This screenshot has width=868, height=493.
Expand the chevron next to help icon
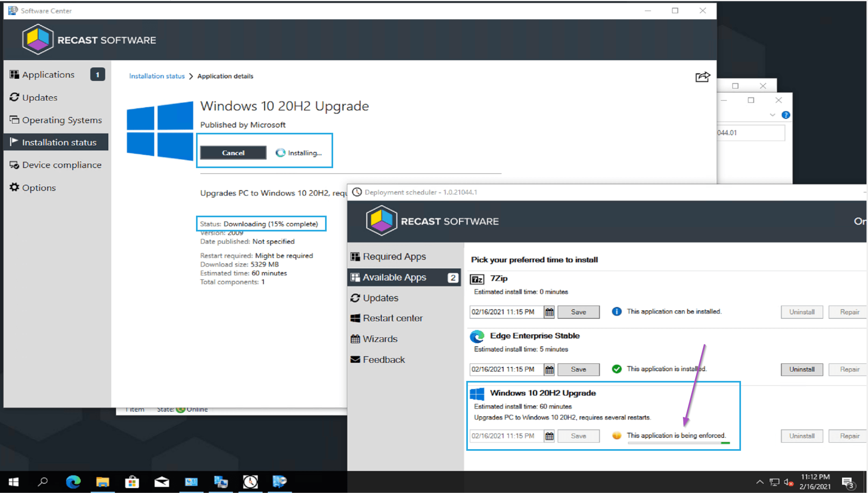772,115
